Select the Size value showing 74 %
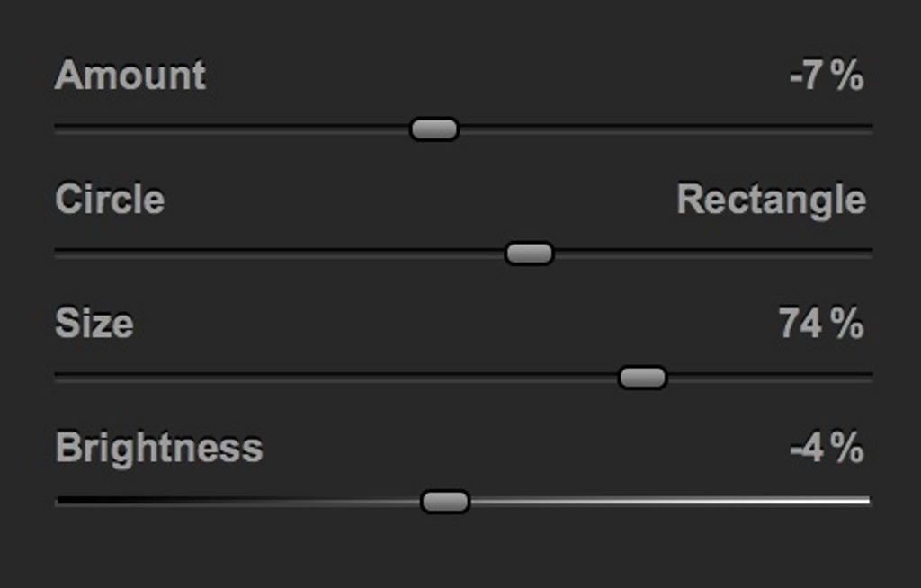 pyautogui.click(x=821, y=324)
